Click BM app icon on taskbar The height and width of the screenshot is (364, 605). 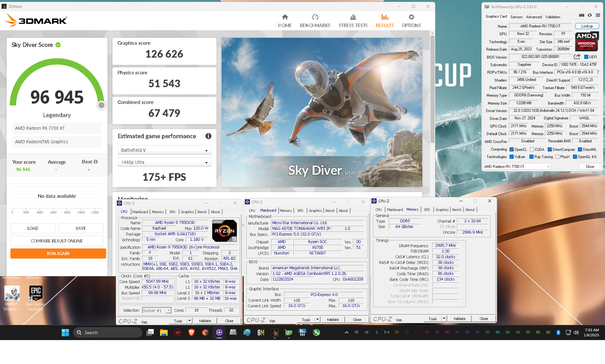(x=261, y=333)
